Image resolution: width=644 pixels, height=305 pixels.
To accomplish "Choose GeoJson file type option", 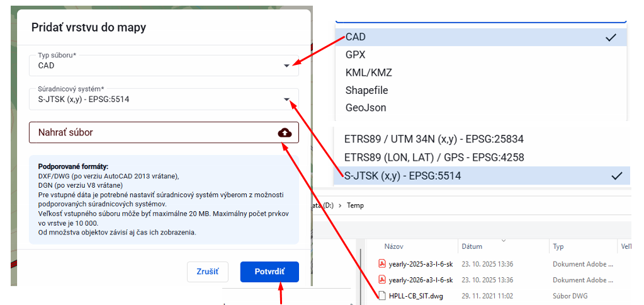I will click(x=366, y=108).
